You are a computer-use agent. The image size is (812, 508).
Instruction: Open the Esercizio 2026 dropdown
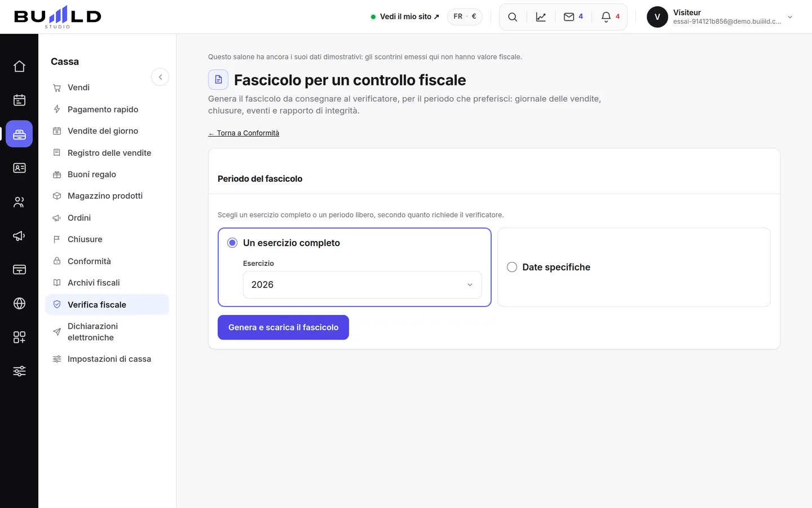tap(362, 284)
